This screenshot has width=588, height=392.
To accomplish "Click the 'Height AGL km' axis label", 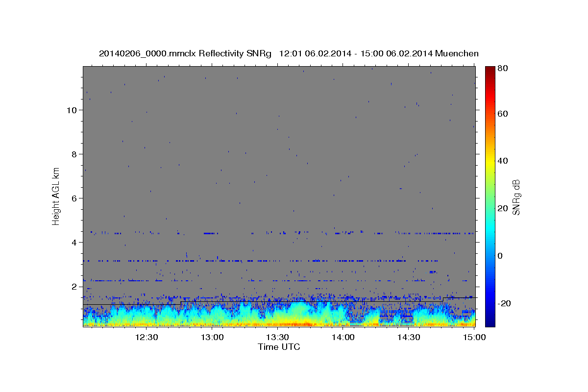I will pyautogui.click(x=56, y=196).
